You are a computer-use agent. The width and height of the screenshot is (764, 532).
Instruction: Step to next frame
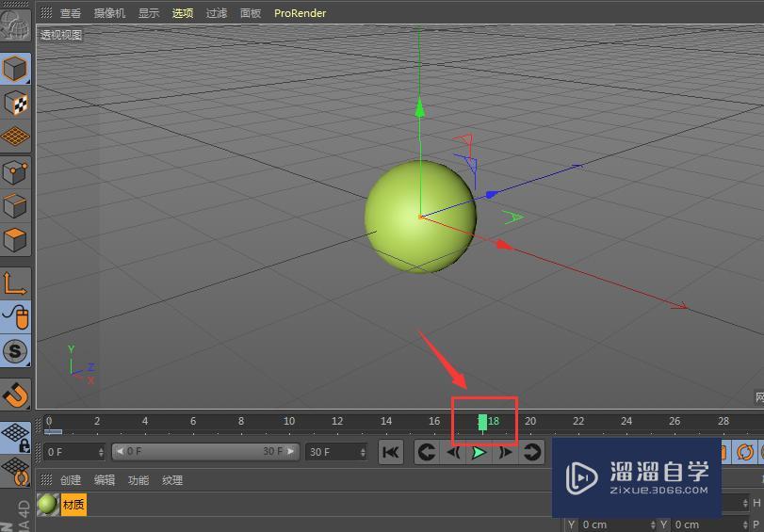505,452
